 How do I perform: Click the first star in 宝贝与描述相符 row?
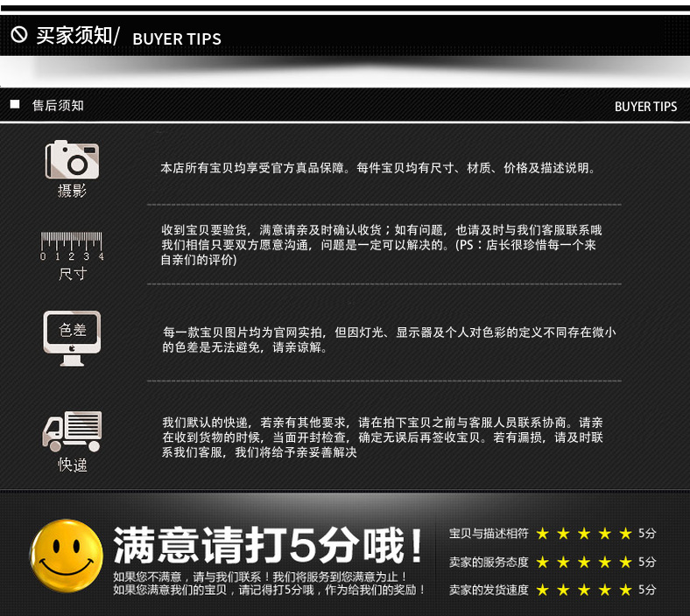point(542,534)
